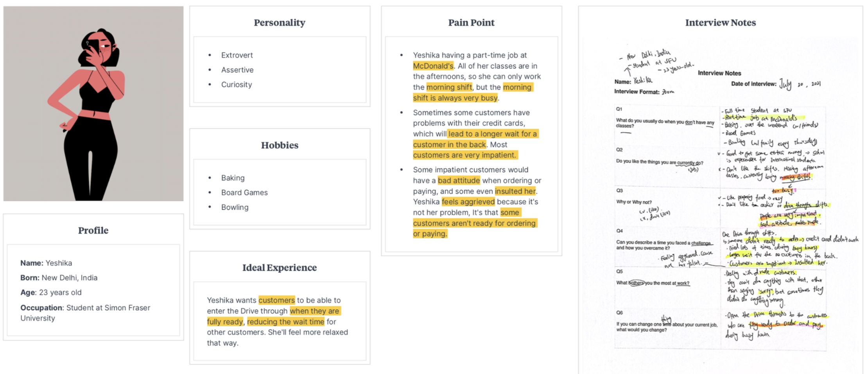The height and width of the screenshot is (374, 868).
Task: Click the Profile card heading
Action: click(93, 230)
